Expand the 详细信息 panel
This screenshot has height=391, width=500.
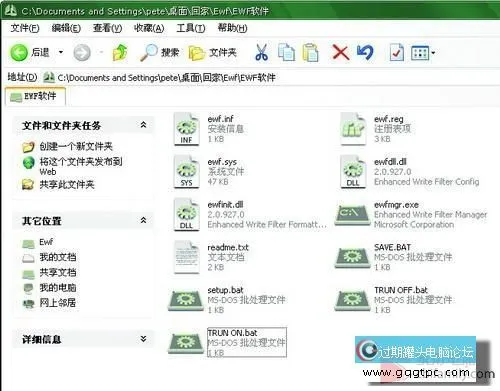coord(143,339)
